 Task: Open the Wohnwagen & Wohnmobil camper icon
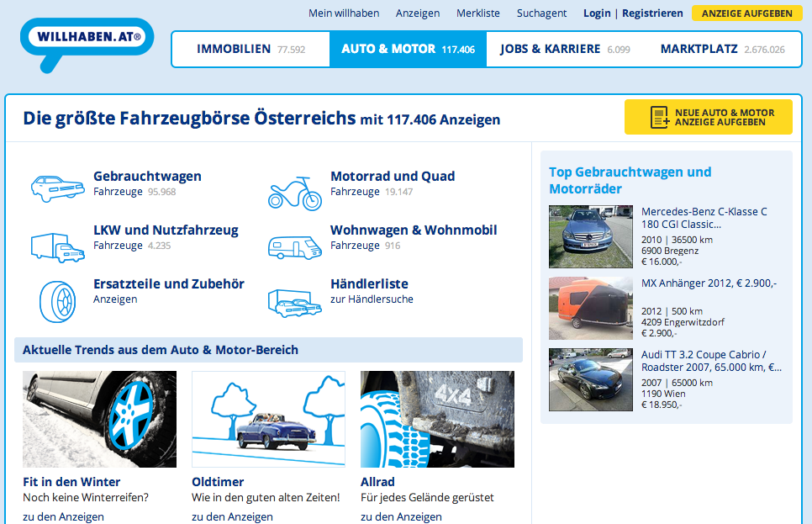(295, 247)
